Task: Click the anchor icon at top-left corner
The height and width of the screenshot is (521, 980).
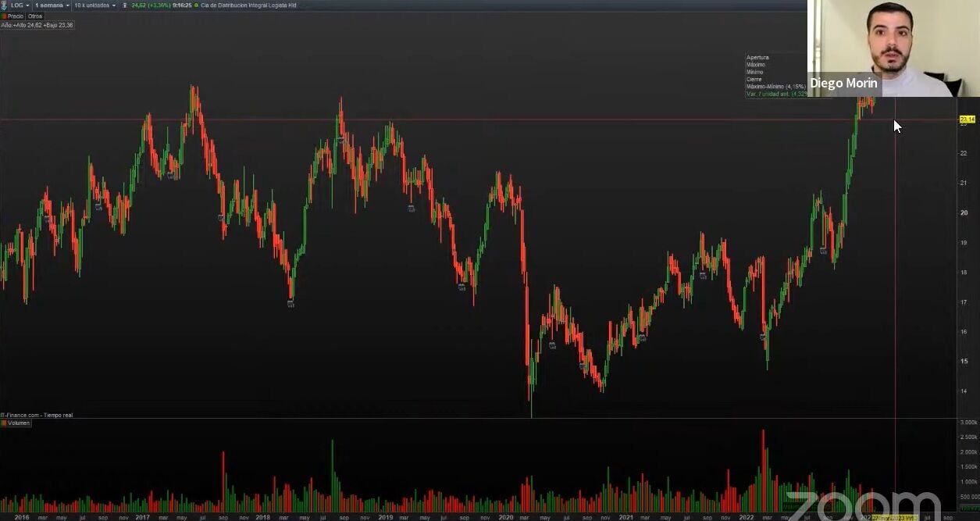Action: pos(4,5)
